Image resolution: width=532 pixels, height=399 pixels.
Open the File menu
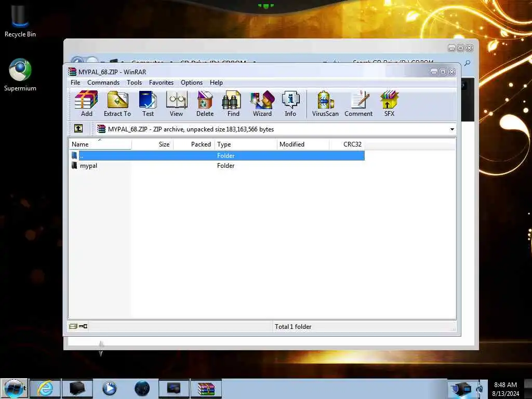click(75, 83)
